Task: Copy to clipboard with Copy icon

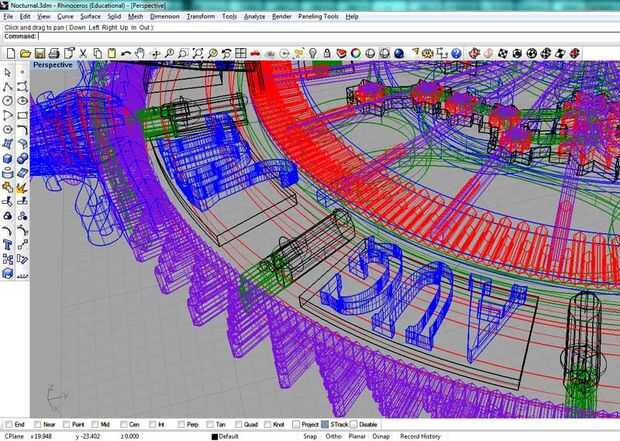Action: click(x=98, y=53)
